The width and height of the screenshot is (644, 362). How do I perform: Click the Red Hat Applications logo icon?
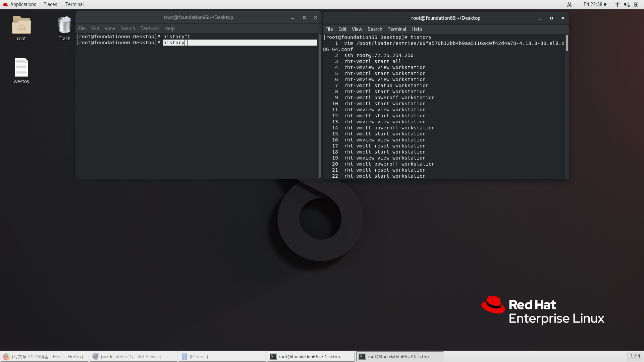point(5,4)
